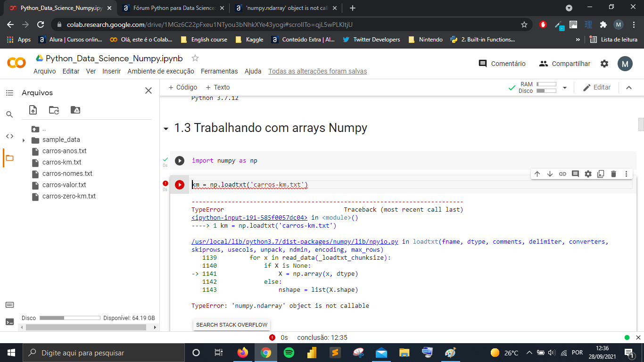Run the import numpy cell

180,161
